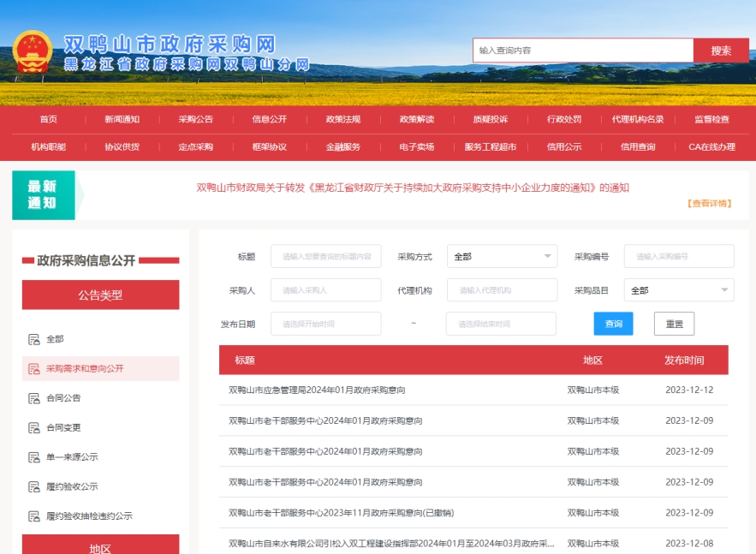The width and height of the screenshot is (756, 554).
Task: Expand the 采购品目 dropdown
Action: point(678,290)
